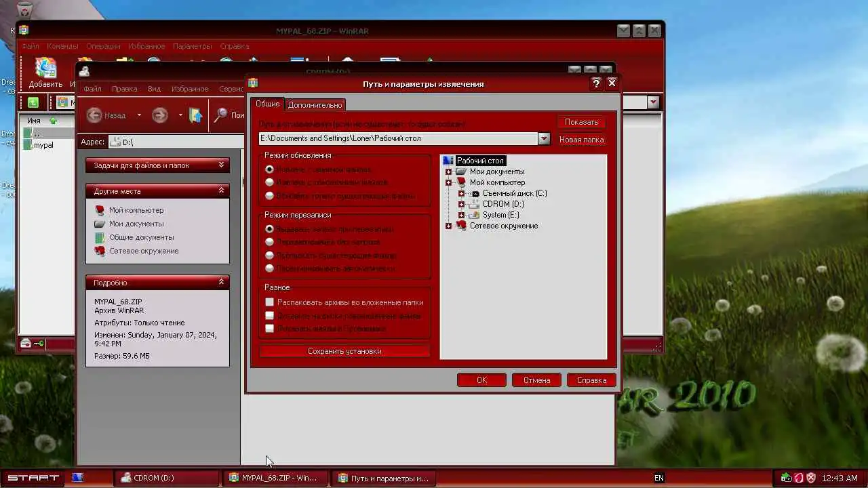
Task: Expand CDROM (D:) tree node
Action: [461, 204]
